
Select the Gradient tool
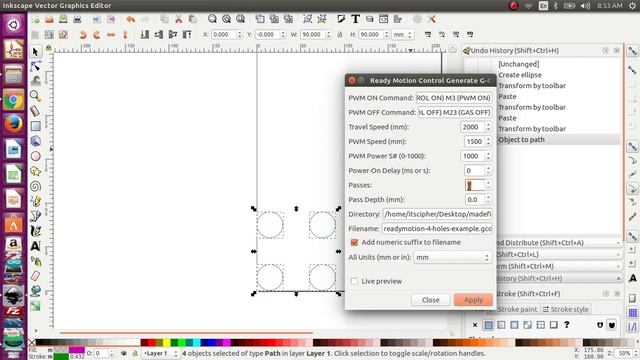pyautogui.click(x=36, y=305)
